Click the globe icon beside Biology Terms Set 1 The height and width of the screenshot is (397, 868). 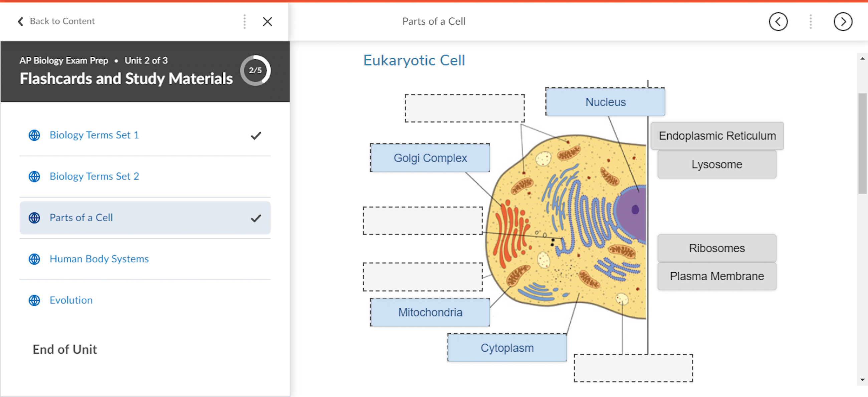pyautogui.click(x=34, y=135)
